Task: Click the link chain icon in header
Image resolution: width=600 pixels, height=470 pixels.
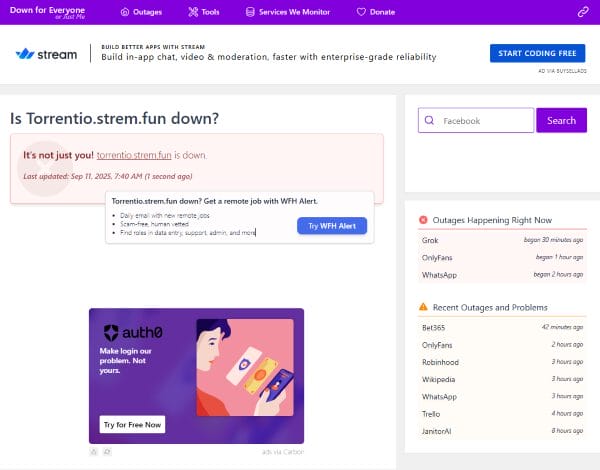Action: point(582,12)
